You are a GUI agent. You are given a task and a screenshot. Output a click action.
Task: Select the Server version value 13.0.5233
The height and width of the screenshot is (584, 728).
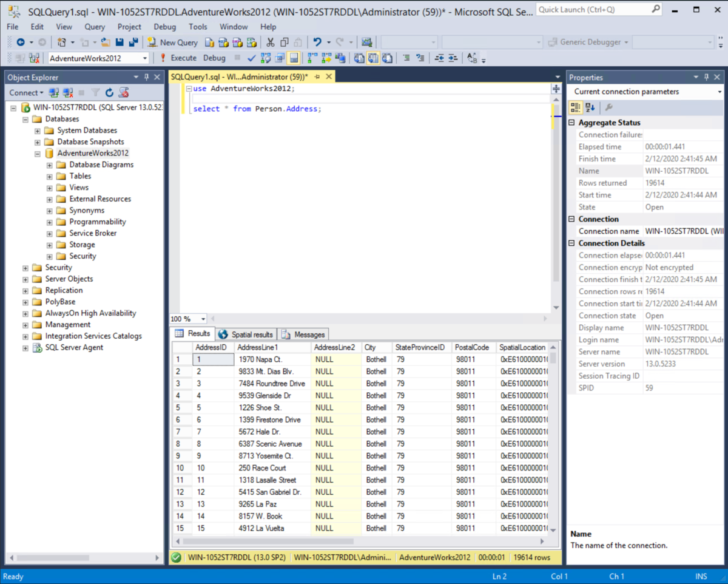click(684, 364)
